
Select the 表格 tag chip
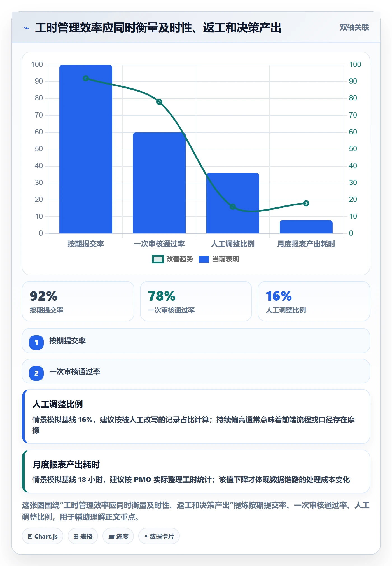(83, 536)
